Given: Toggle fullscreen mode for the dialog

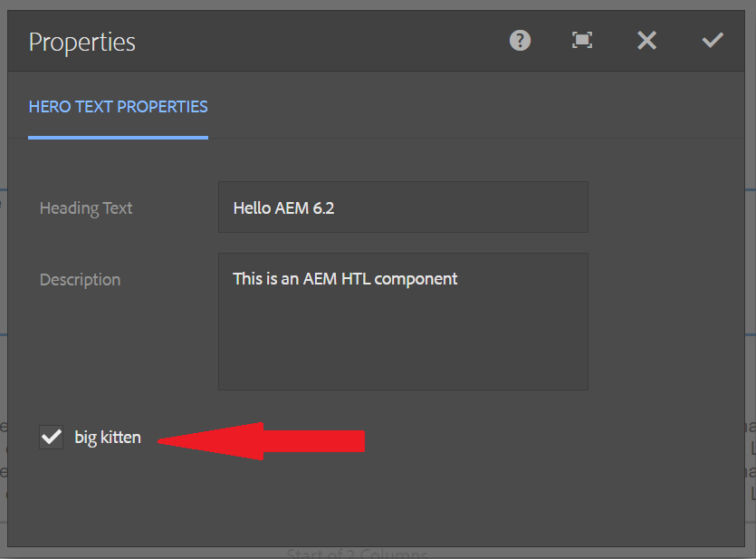Looking at the screenshot, I should pyautogui.click(x=582, y=41).
